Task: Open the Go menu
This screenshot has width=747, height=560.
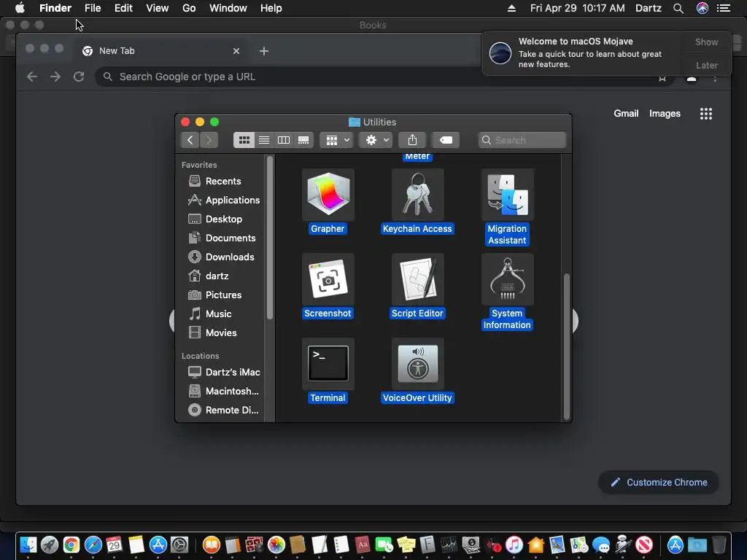Action: click(x=189, y=8)
